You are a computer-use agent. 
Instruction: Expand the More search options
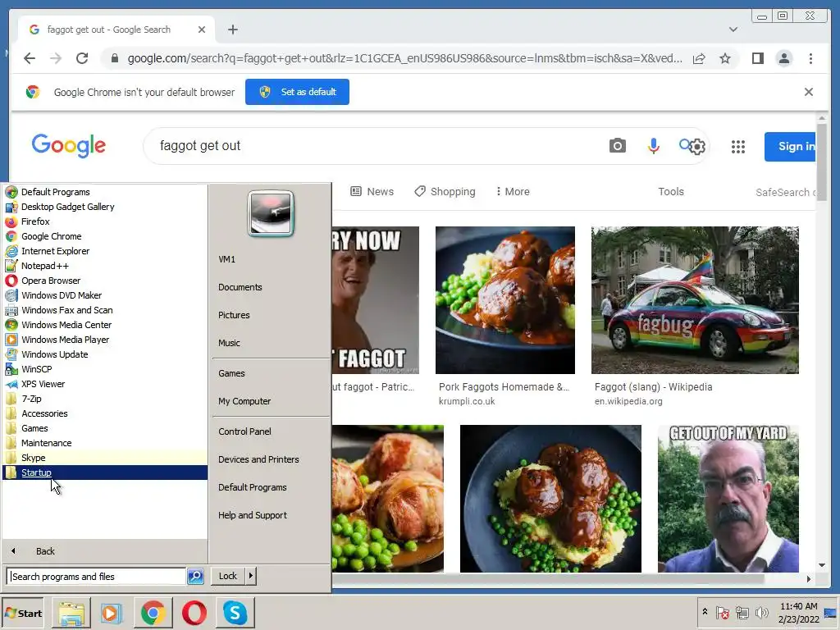(513, 191)
